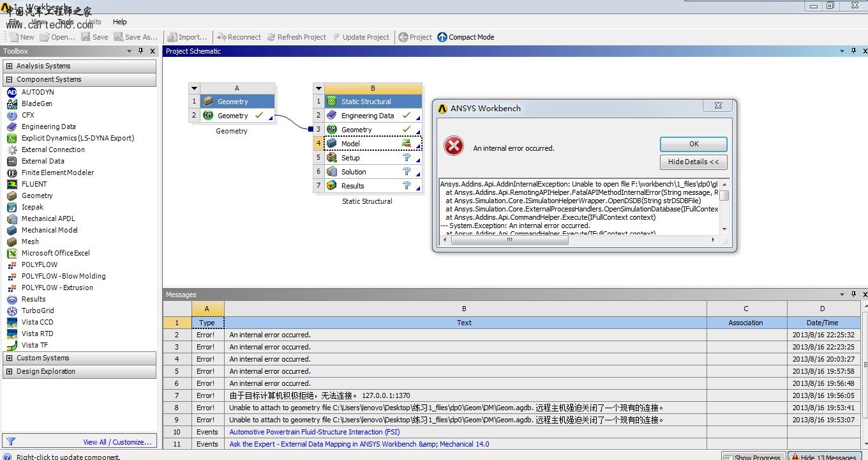Screen dimensions: 868x460
Task: Select the Icepak component icon
Action: tap(11, 207)
